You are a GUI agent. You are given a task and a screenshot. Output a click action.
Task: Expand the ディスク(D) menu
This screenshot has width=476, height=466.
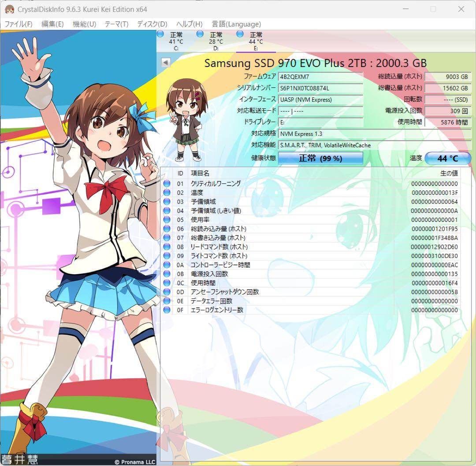(152, 24)
